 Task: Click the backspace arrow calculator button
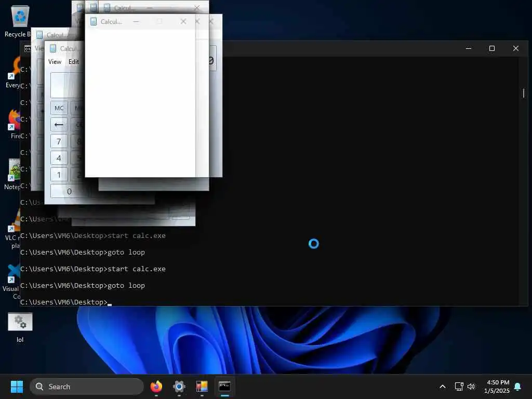pyautogui.click(x=59, y=125)
